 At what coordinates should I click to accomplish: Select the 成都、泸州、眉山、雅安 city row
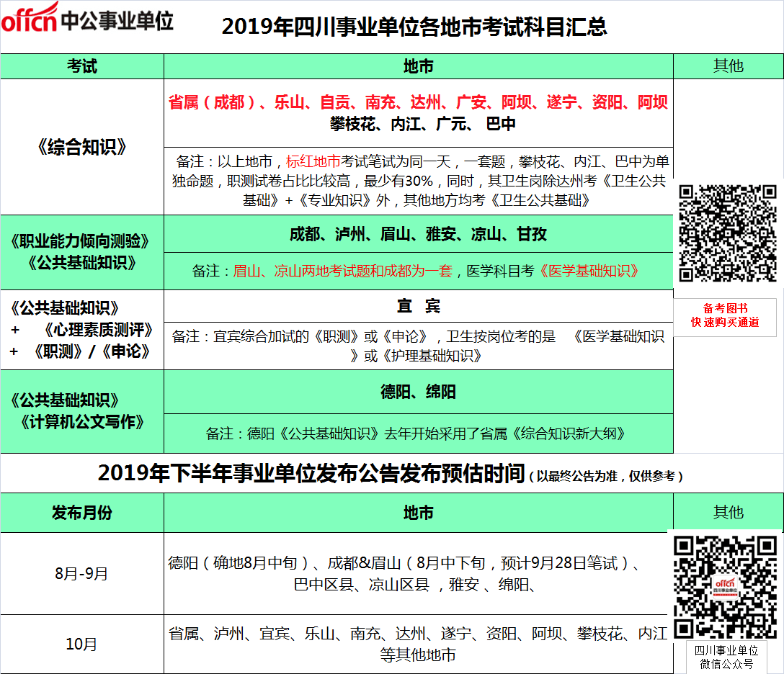click(418, 234)
